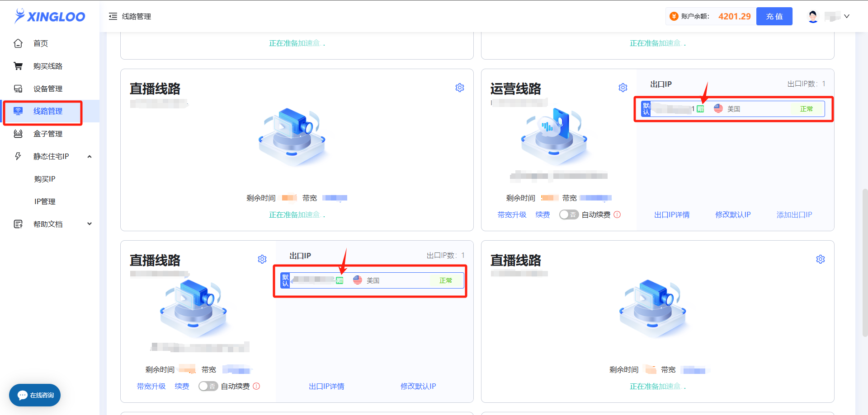Toggle the sidebar collapse hamburger icon
868x415 pixels.
[113, 16]
